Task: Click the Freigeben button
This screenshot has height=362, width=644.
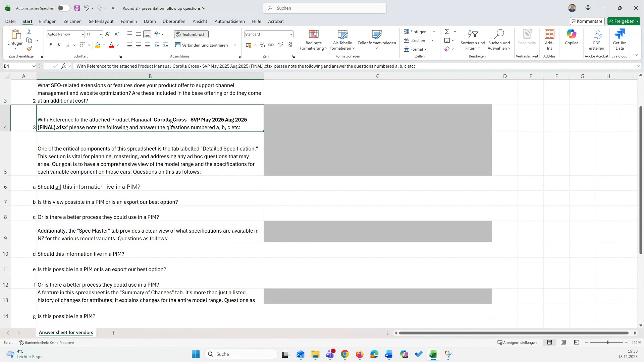Action: (x=623, y=21)
